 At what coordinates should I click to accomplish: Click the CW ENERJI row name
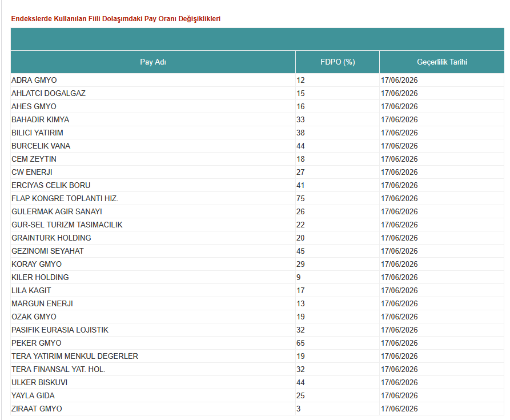32,172
